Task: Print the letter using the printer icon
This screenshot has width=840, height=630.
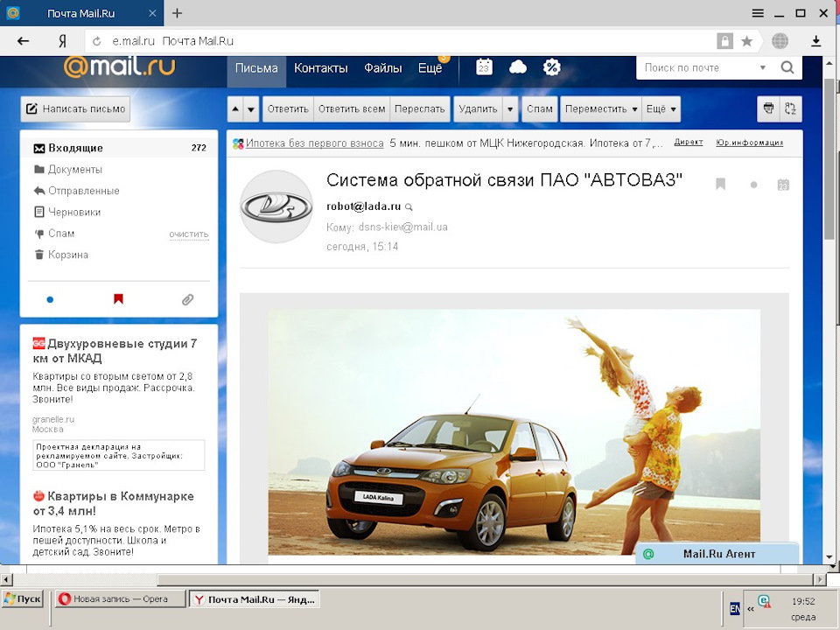Action: (768, 108)
